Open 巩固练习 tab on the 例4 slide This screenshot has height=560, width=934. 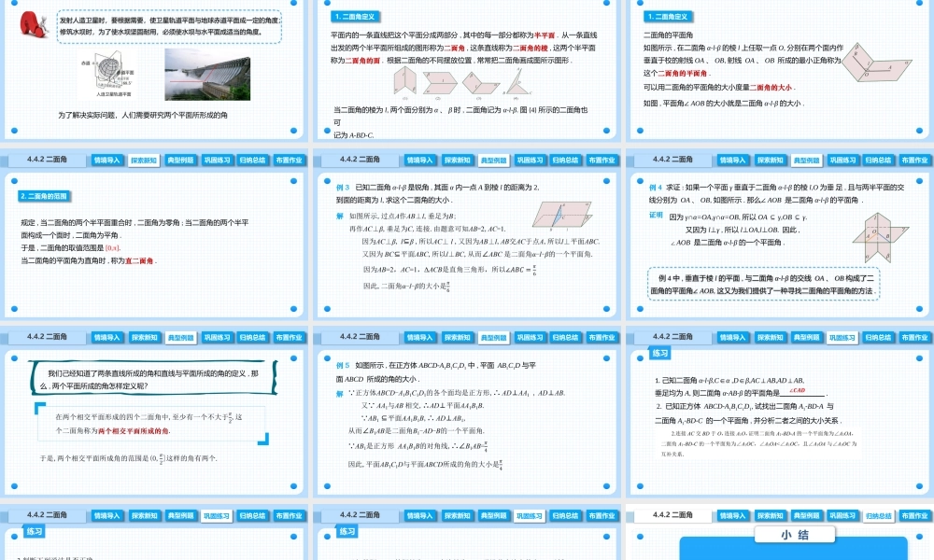842,161
